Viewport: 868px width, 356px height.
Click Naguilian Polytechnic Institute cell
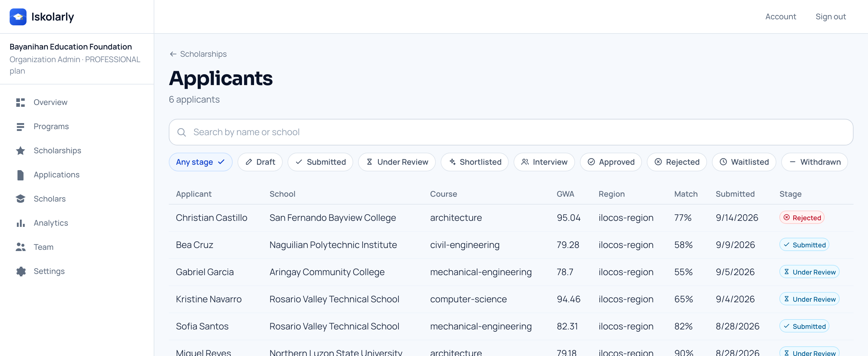pos(333,245)
